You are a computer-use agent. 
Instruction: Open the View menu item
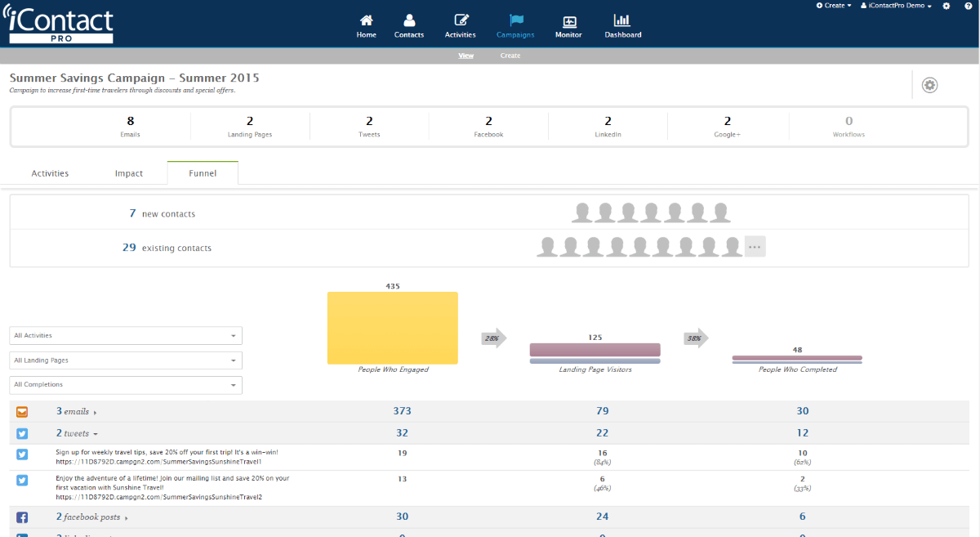coord(465,55)
